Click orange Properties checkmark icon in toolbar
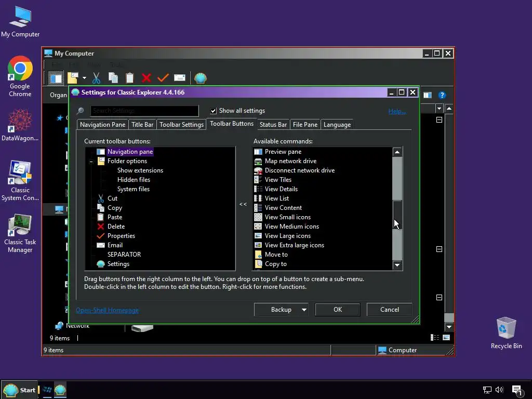 [x=163, y=78]
